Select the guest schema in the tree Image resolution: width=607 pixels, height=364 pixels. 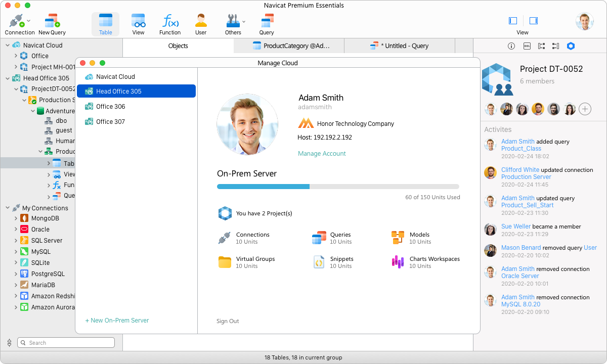pos(64,130)
